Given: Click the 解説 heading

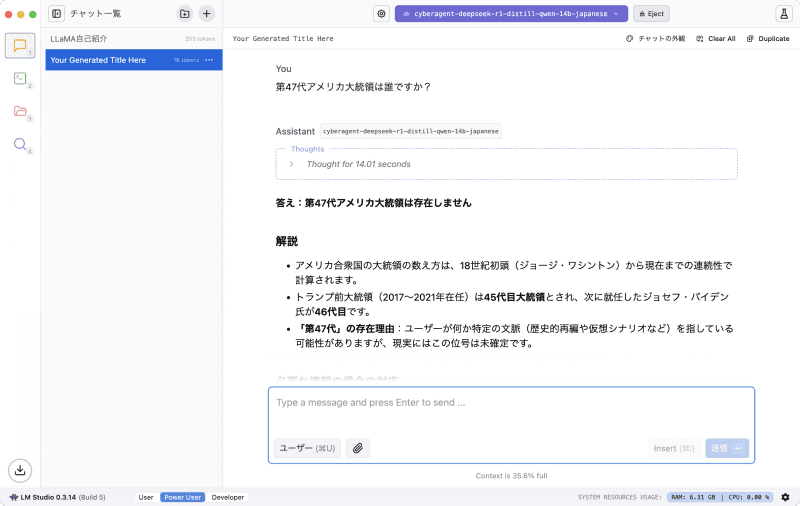Looking at the screenshot, I should tap(287, 241).
